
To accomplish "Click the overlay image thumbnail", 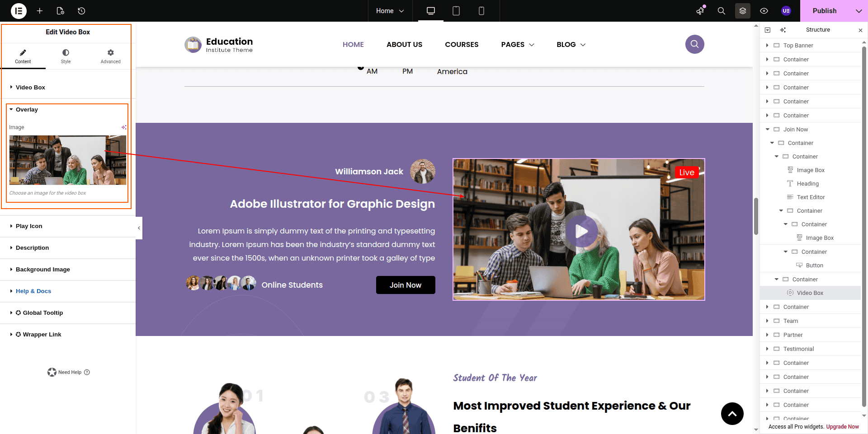I will pyautogui.click(x=68, y=160).
